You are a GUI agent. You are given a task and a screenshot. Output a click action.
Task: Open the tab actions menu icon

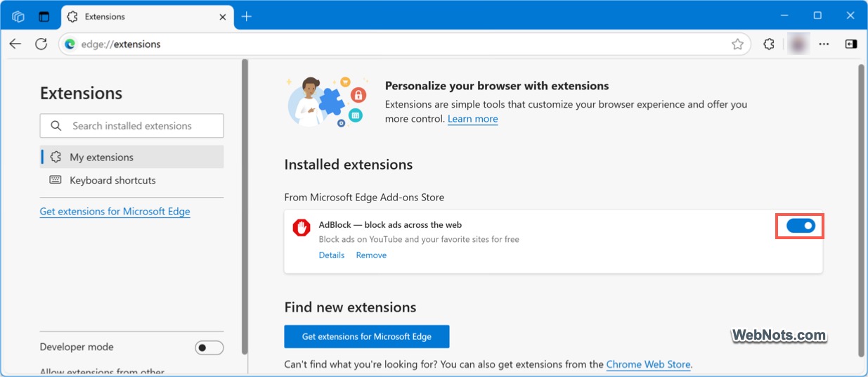(44, 16)
